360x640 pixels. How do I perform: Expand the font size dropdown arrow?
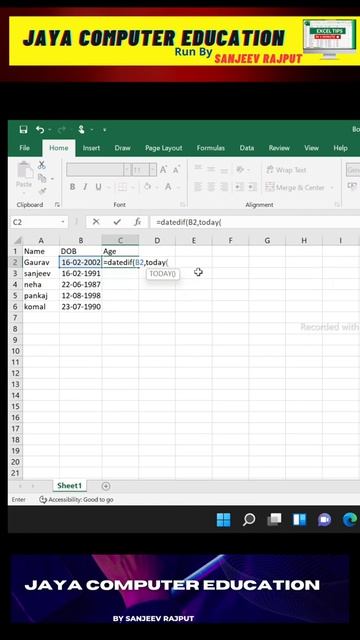[153, 169]
